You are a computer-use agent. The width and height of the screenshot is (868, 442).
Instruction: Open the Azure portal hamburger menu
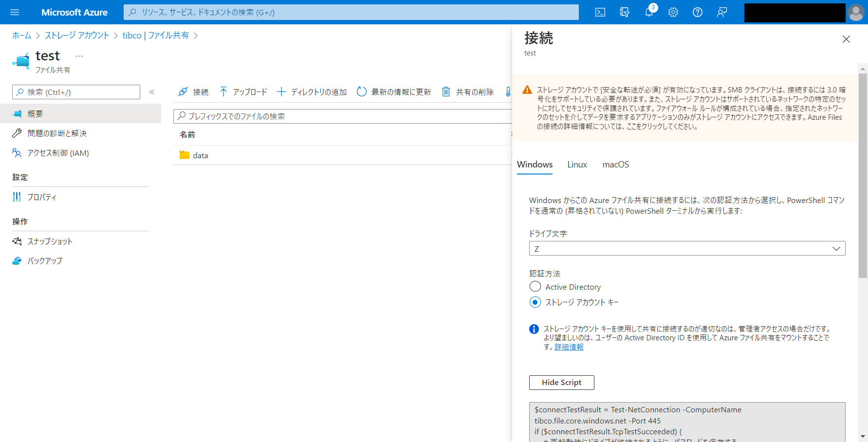15,12
